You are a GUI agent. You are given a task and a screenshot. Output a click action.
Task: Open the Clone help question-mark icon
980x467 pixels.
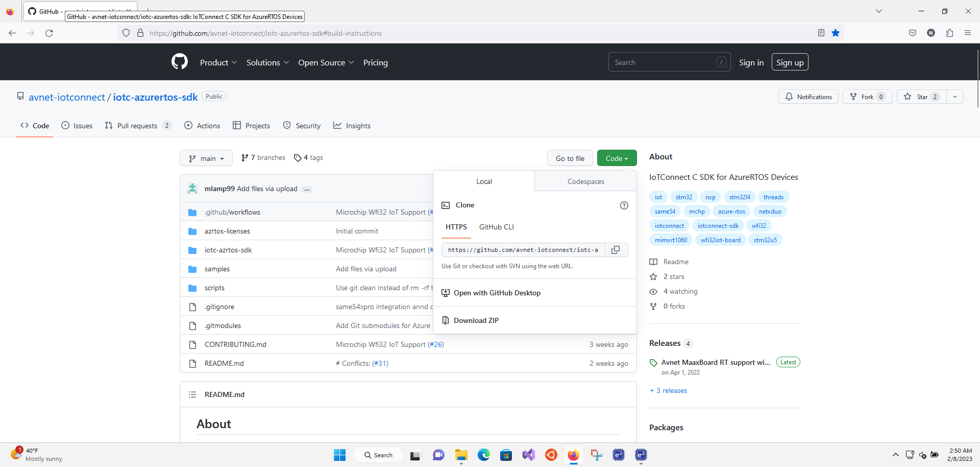coord(624,205)
